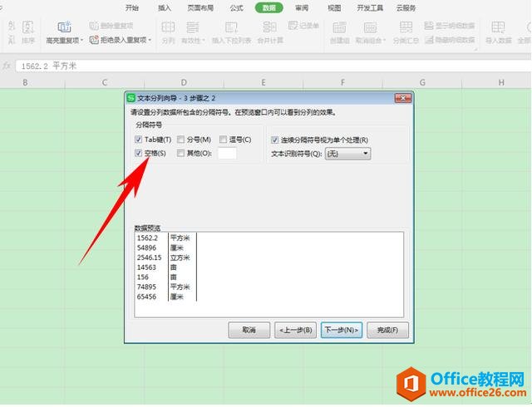Enable the 其他(O) other delimiter checkbox
Image resolution: width=532 pixels, height=407 pixels.
click(x=181, y=154)
